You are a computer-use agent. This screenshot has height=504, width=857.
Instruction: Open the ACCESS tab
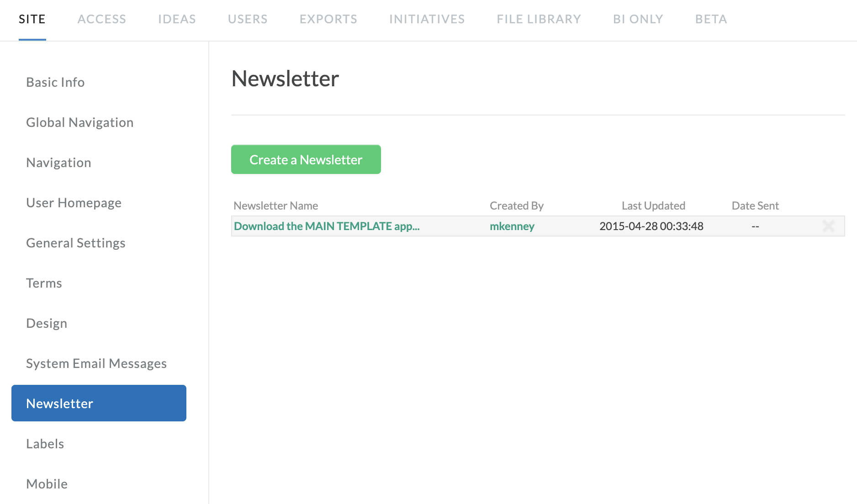[102, 19]
